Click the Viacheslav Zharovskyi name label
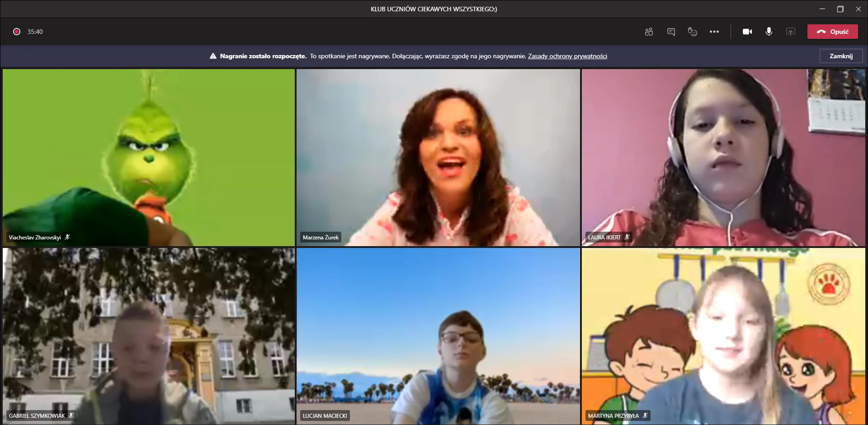Image resolution: width=868 pixels, height=425 pixels. point(35,237)
